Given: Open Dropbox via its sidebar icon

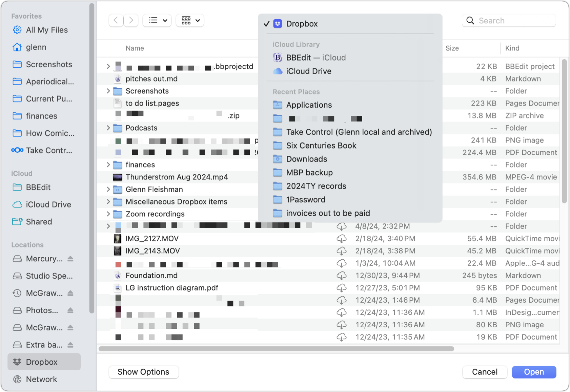Looking at the screenshot, I should [17, 362].
